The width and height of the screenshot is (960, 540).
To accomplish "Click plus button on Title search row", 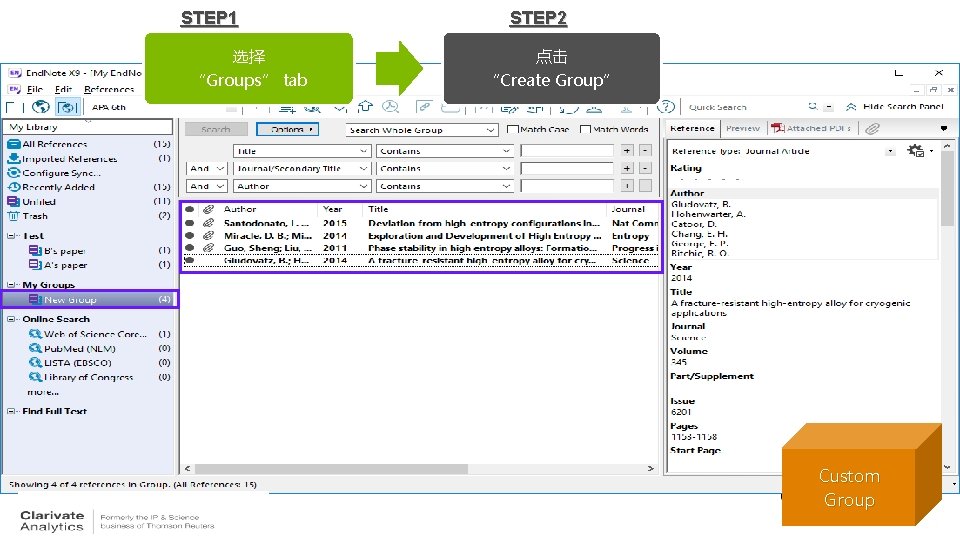I will coord(627,151).
